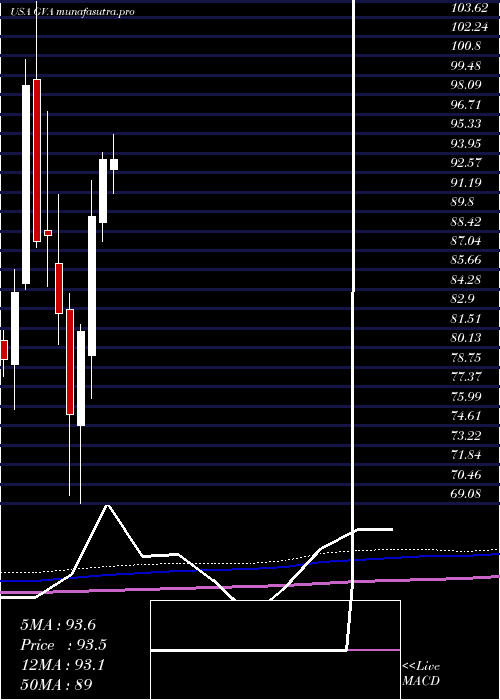Viewport: 500px width, 700px height.
Task: Select the 91.19 price label
Action: tap(467, 182)
